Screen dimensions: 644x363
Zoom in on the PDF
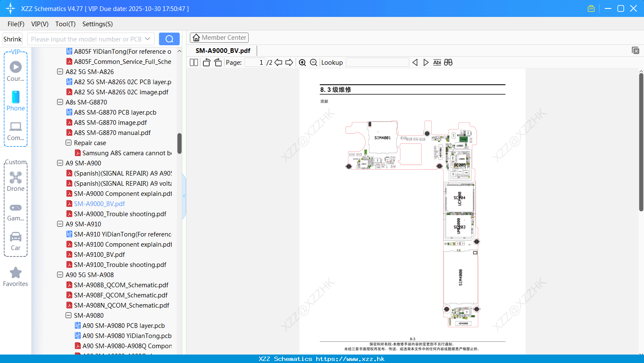tap(302, 63)
